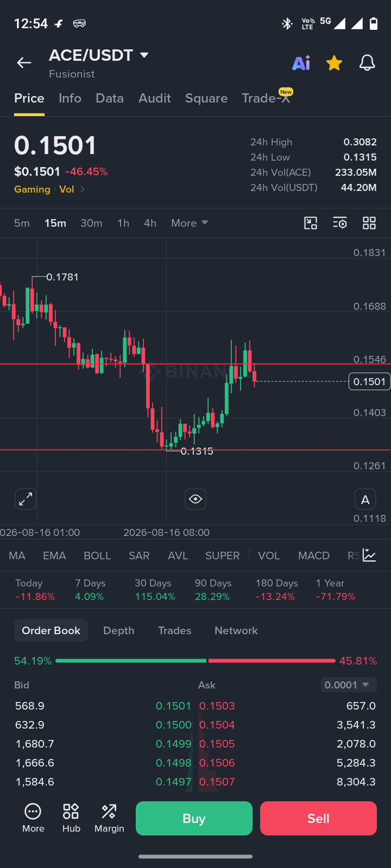Screen dimensions: 391x868
Task: Select the 5m chart interval
Action: pyautogui.click(x=22, y=223)
